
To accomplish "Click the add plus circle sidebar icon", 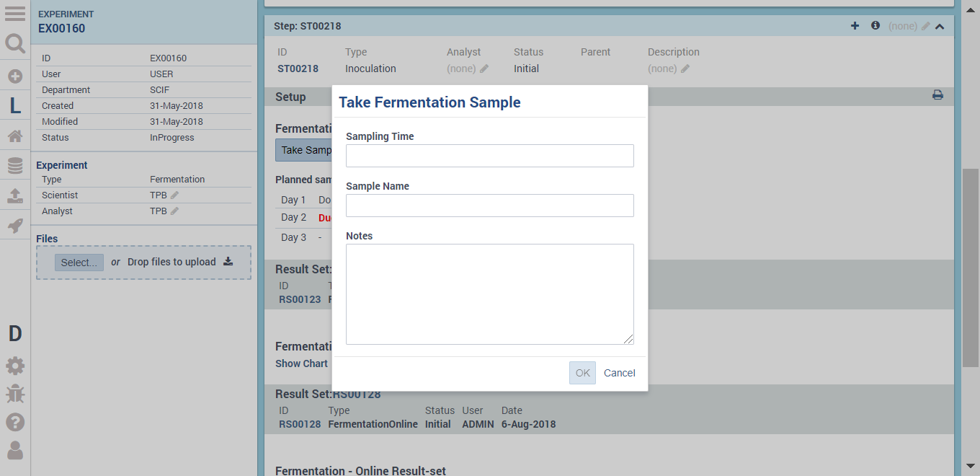I will coord(15,76).
